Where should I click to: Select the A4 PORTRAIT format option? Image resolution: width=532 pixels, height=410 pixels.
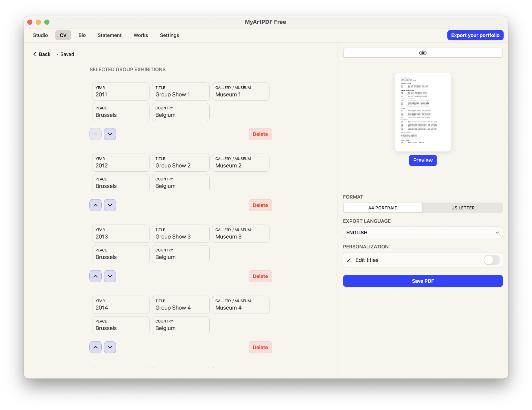tap(383, 208)
